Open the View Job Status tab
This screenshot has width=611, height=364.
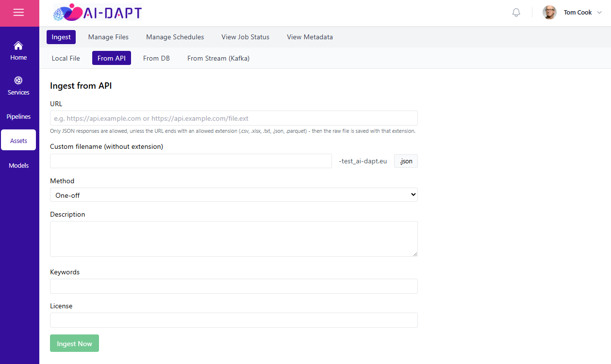(246, 37)
